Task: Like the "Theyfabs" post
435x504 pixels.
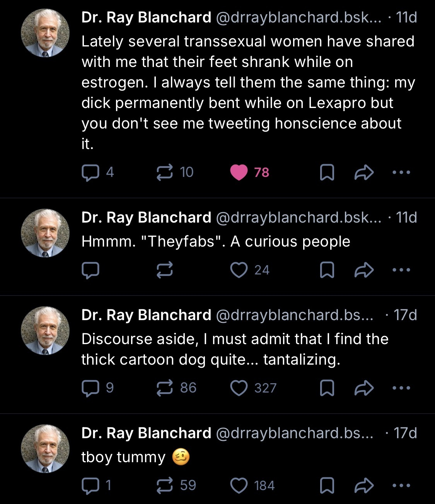Action: [239, 270]
